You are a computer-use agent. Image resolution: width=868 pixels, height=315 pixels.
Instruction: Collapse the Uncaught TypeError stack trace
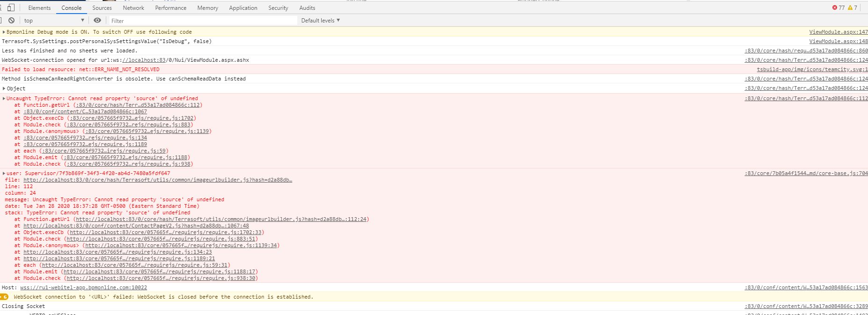[x=4, y=98]
